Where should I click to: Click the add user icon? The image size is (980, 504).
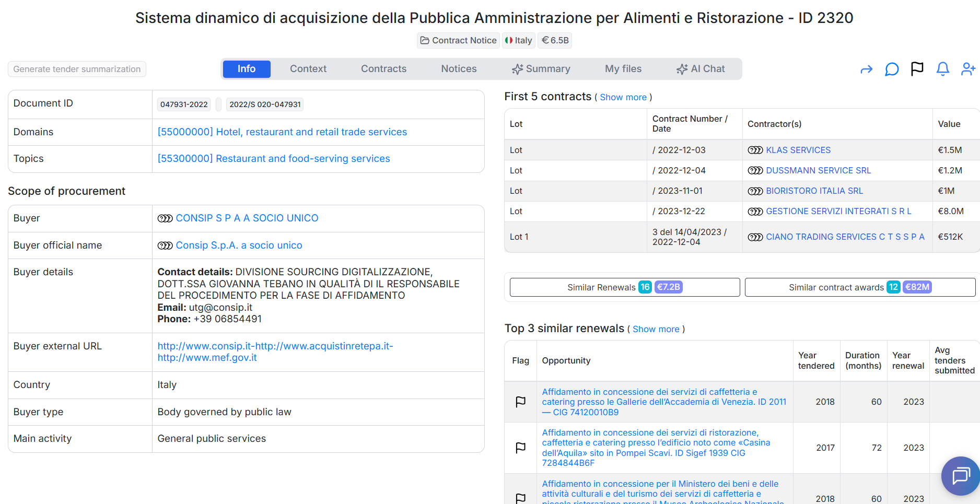coord(969,69)
